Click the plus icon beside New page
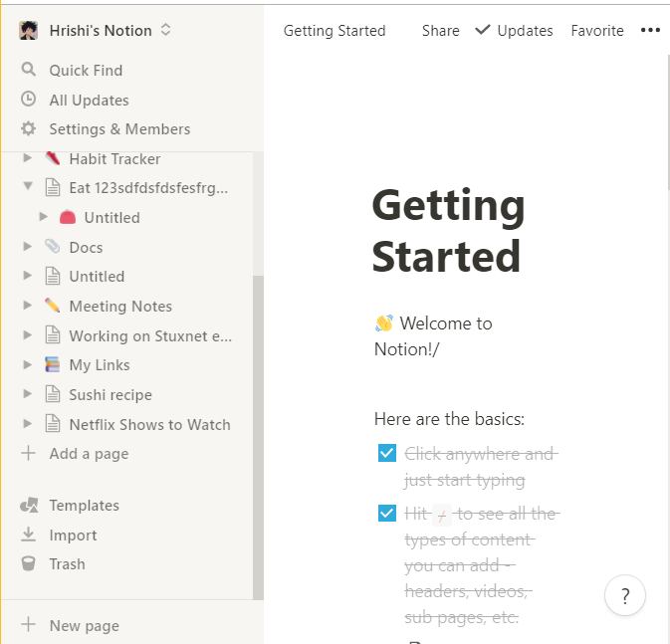The width and height of the screenshot is (670, 644). click(x=28, y=624)
